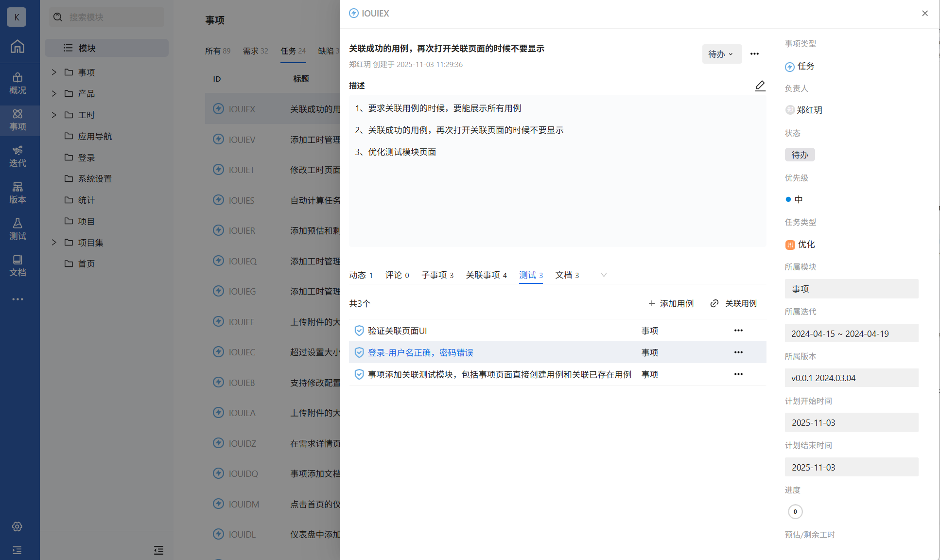
Task: Collapse the module panel icon
Action: 158,550
